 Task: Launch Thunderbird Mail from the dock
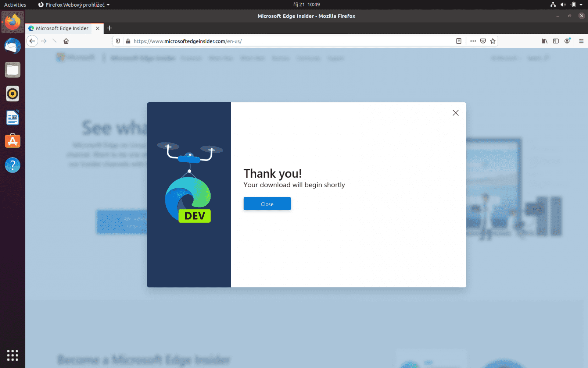12,46
